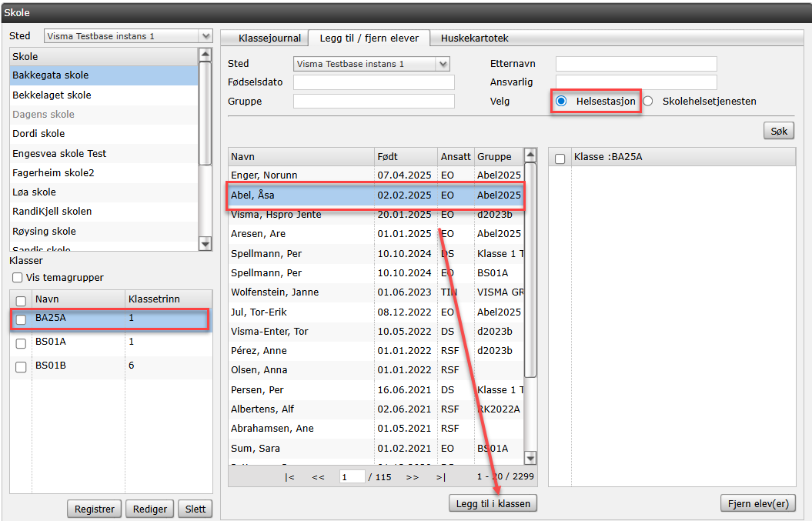Open the Sted dropdown above the school list
The image size is (812, 521).
click(205, 36)
